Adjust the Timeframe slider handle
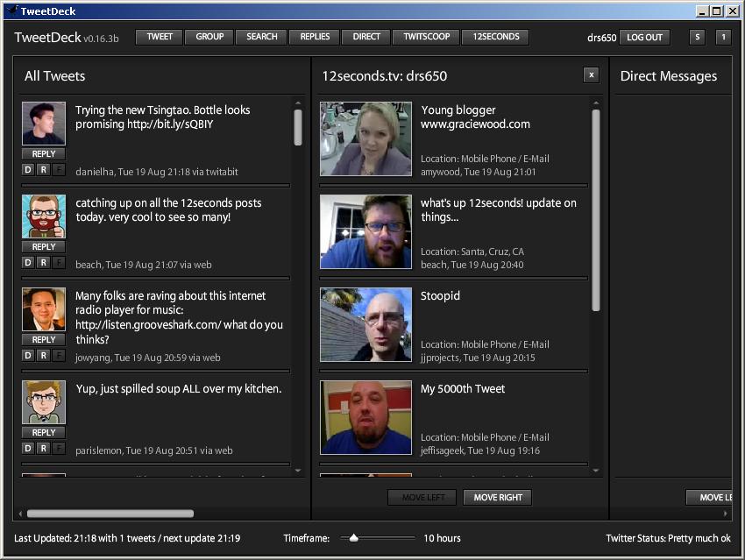Image resolution: width=745 pixels, height=560 pixels. (x=354, y=538)
